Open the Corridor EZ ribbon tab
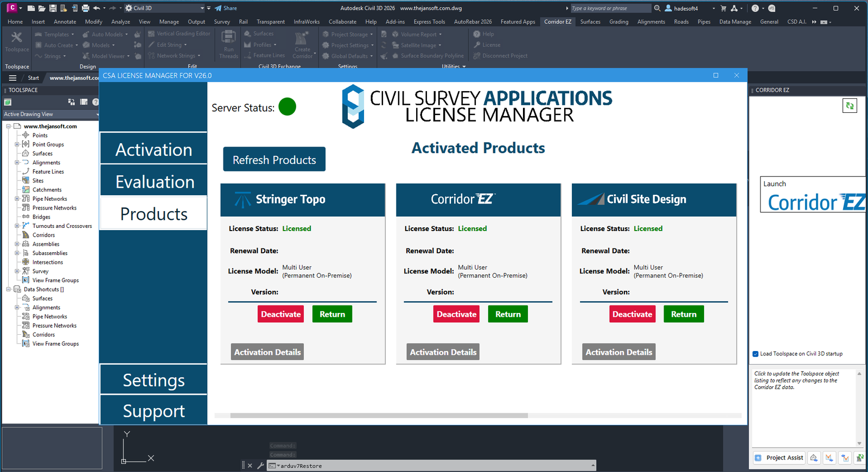Screen dimensions: 868x472 (558, 22)
